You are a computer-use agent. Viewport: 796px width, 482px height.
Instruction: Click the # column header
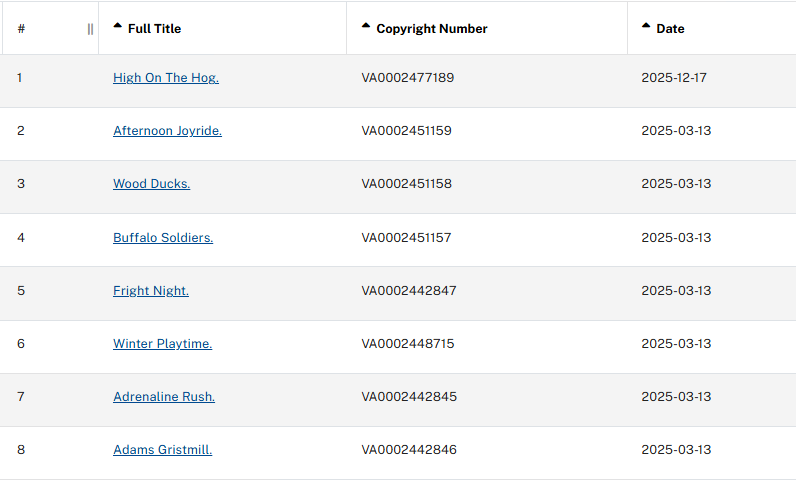pos(21,29)
